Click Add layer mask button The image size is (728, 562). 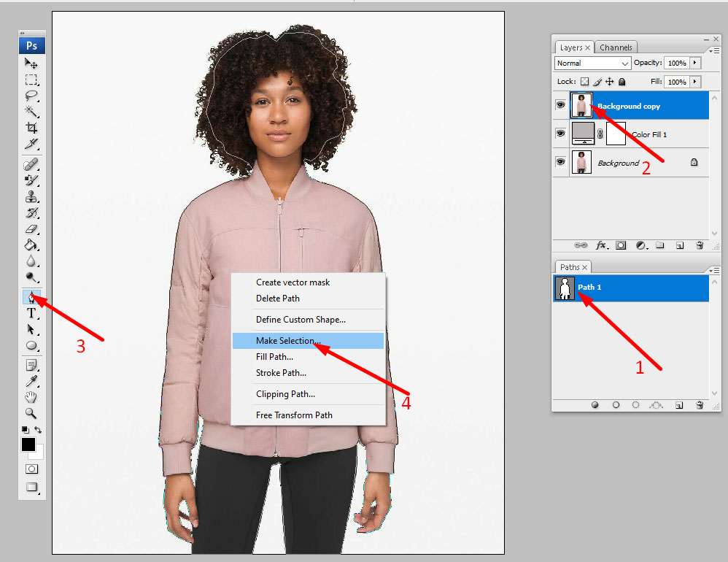621,245
